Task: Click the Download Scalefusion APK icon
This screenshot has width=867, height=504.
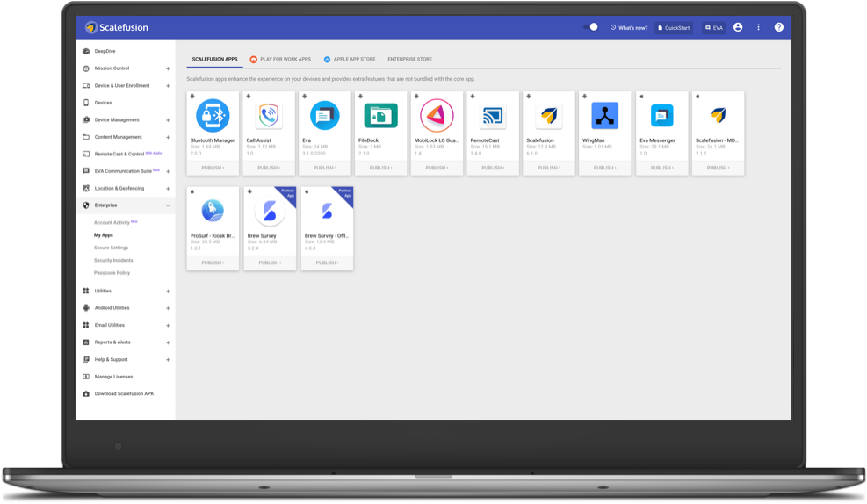Action: coord(86,394)
